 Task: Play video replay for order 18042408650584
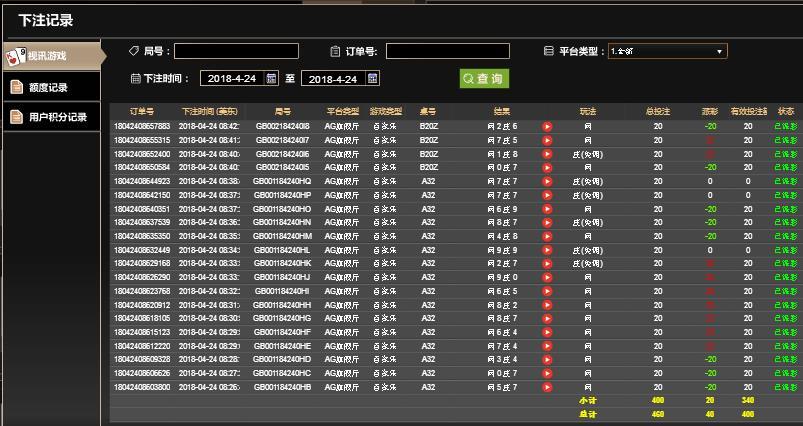point(547,167)
